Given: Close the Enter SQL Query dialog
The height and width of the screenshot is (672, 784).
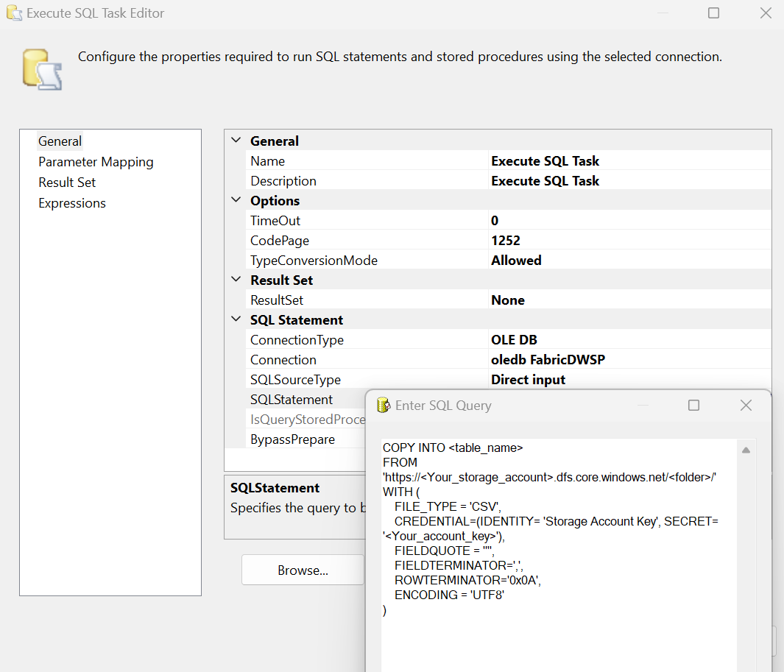Looking at the screenshot, I should pos(746,406).
